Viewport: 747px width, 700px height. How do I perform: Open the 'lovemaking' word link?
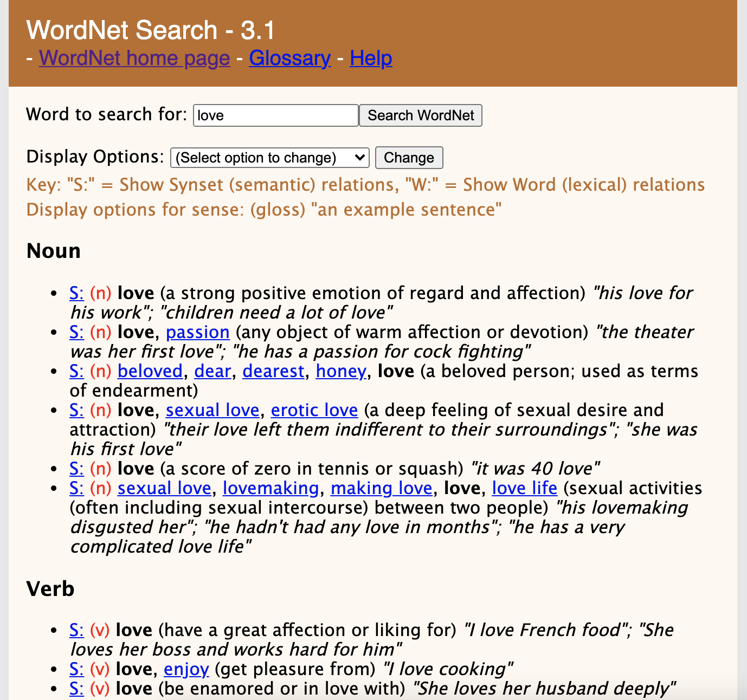coord(271,488)
